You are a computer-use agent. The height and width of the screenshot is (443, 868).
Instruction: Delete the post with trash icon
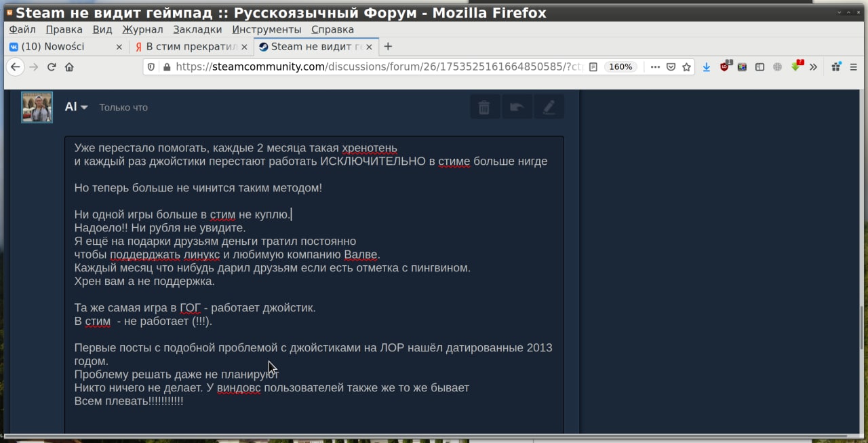(484, 107)
